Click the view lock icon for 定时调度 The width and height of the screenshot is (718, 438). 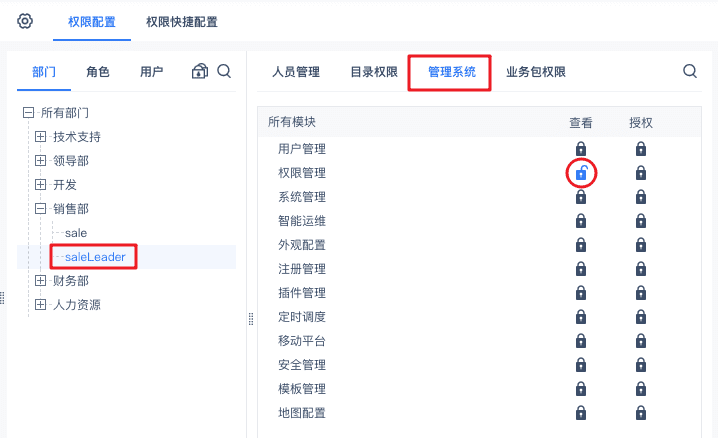[581, 317]
